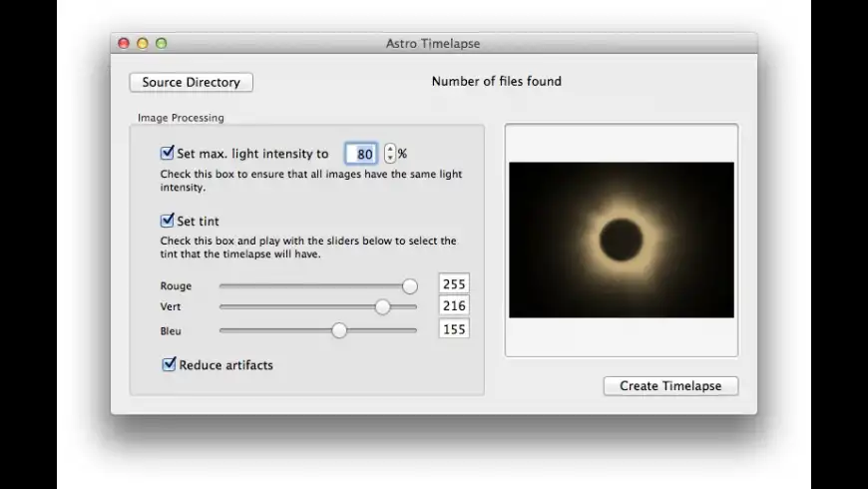
Task: Click the eclipse preview image
Action: [x=621, y=240]
